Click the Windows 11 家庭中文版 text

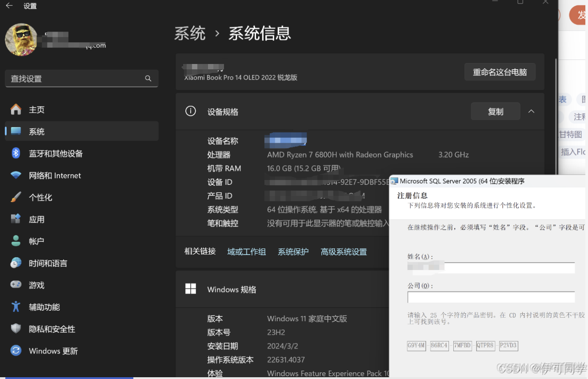pos(307,319)
